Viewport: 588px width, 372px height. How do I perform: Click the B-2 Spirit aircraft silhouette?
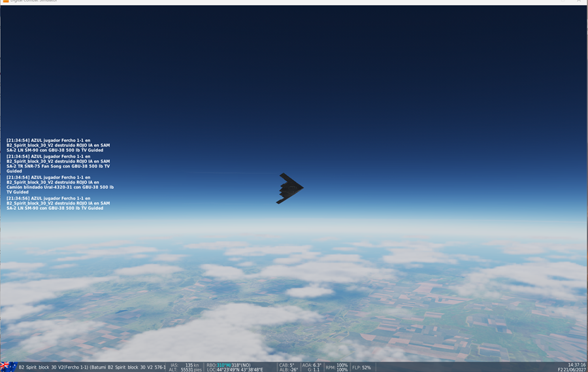(289, 188)
